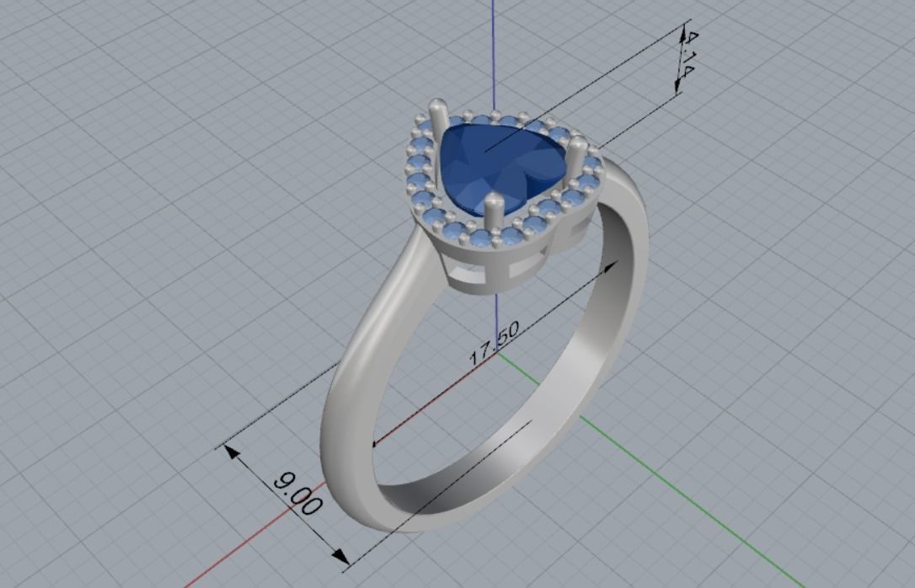Pick the tall prong left of the stone

tap(438, 120)
